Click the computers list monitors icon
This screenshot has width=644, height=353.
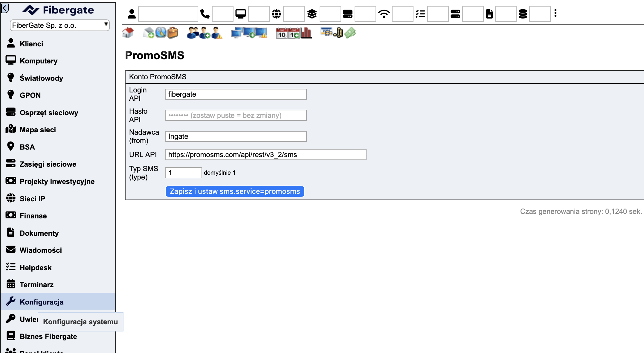[237, 33]
